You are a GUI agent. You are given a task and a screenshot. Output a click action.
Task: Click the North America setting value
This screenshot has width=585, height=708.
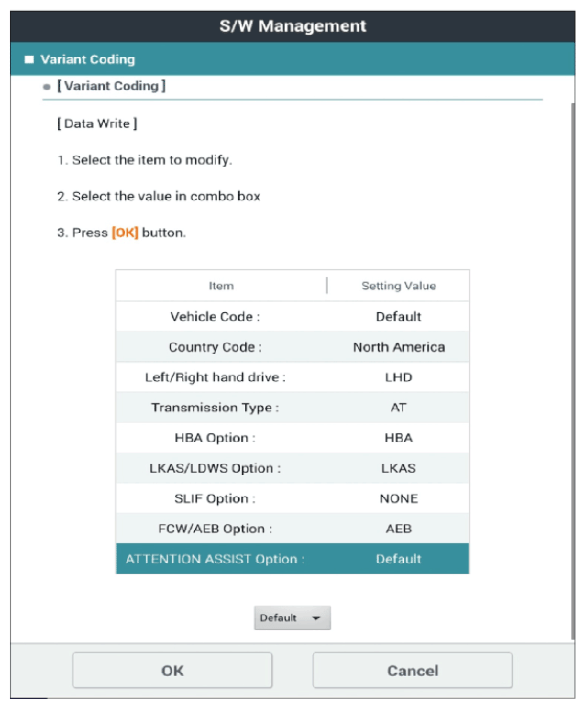coord(399,347)
